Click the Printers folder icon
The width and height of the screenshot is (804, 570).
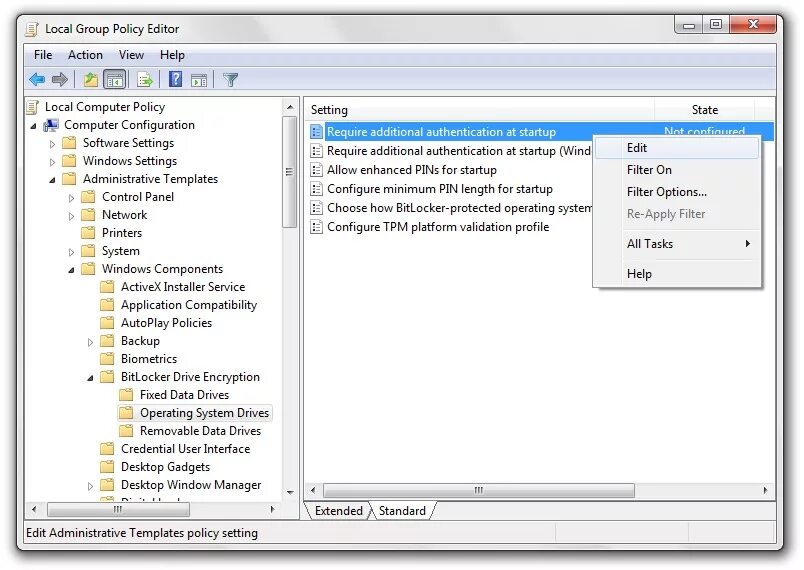click(88, 233)
